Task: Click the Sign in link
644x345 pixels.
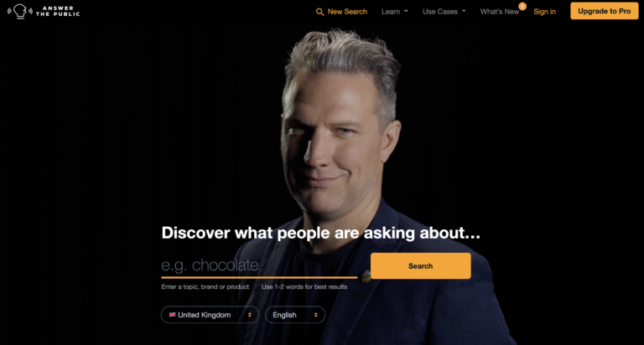Action: point(544,12)
